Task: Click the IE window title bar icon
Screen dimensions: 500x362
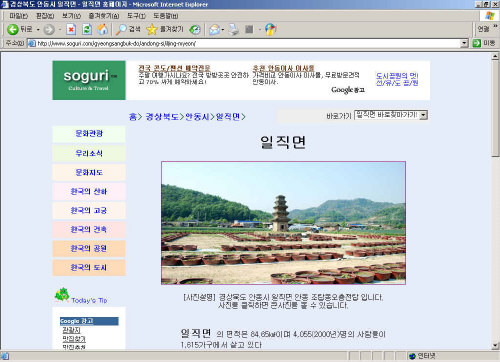Action: tap(5, 4)
